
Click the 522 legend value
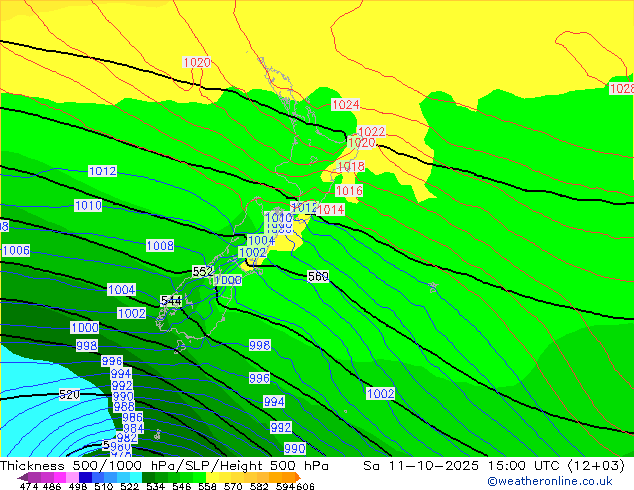(x=129, y=486)
